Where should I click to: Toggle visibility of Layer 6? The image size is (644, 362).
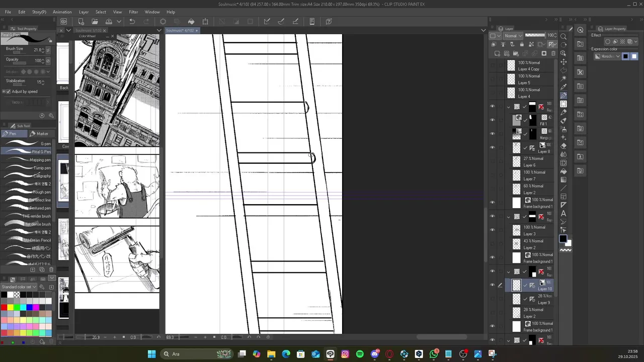tap(492, 161)
